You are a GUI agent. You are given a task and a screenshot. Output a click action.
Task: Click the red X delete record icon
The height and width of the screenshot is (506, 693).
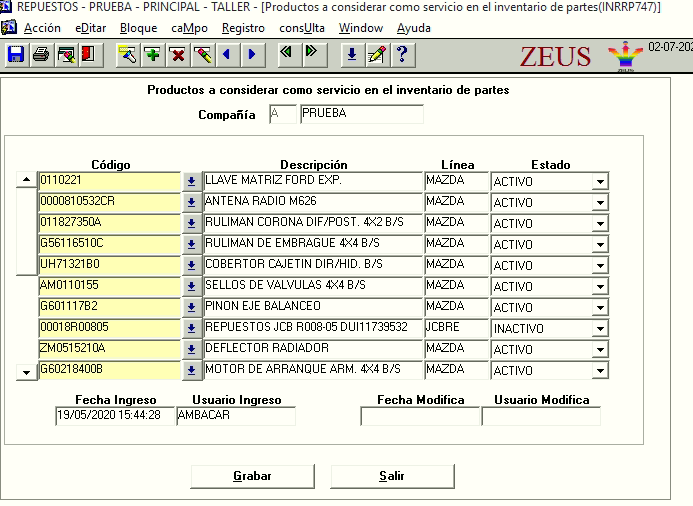coord(177,55)
